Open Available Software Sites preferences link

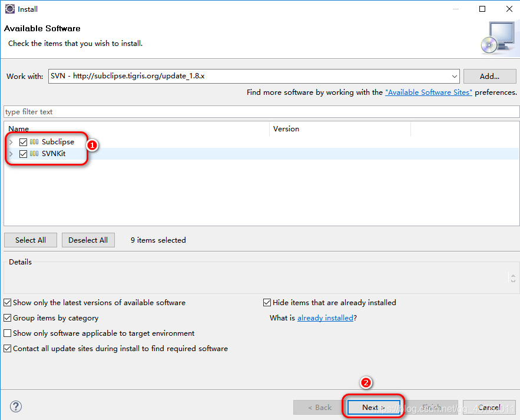click(x=429, y=92)
